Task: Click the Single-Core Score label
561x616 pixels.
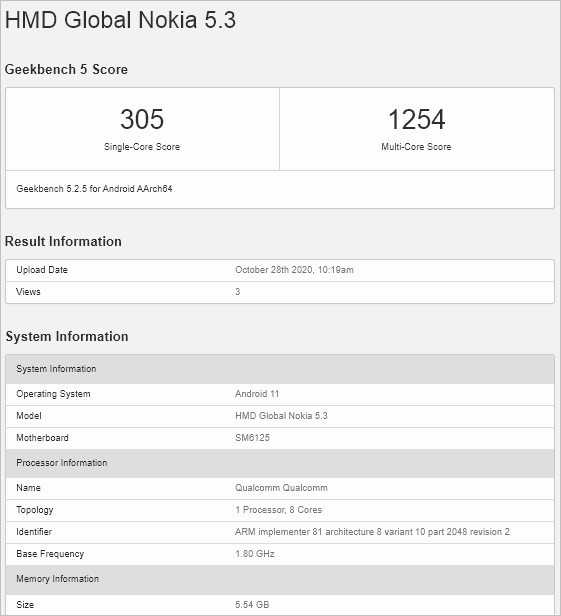Action: pos(142,147)
